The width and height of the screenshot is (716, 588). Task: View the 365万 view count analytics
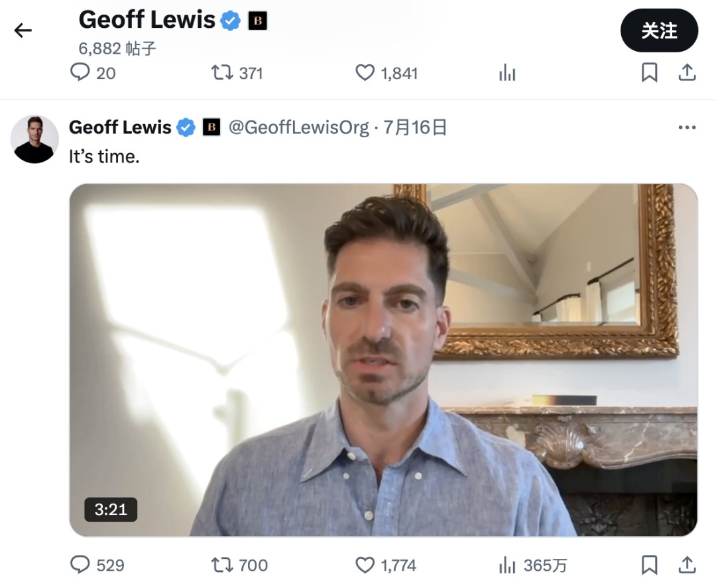pos(533,565)
